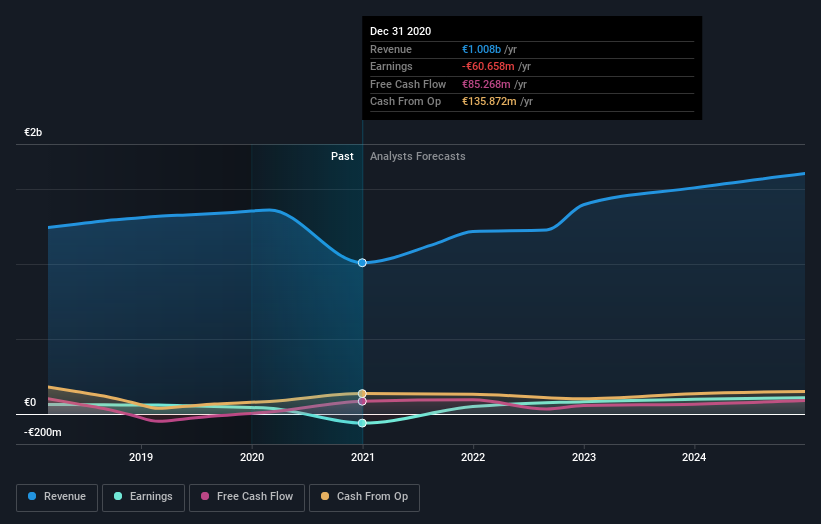The image size is (821, 524).
Task: Click the 2021 x-axis label
Action: [363, 457]
